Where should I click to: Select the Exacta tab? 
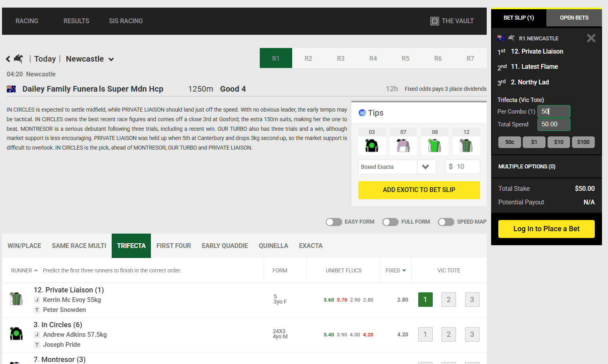[311, 246]
